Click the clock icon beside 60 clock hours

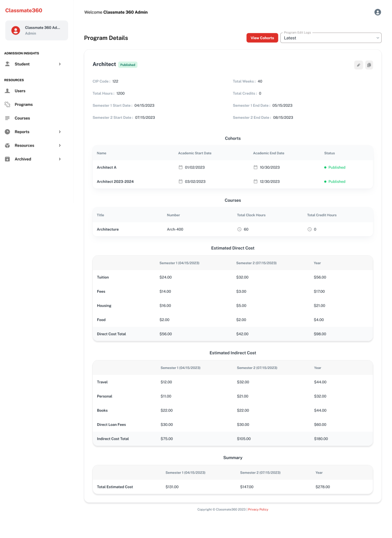coord(240,229)
